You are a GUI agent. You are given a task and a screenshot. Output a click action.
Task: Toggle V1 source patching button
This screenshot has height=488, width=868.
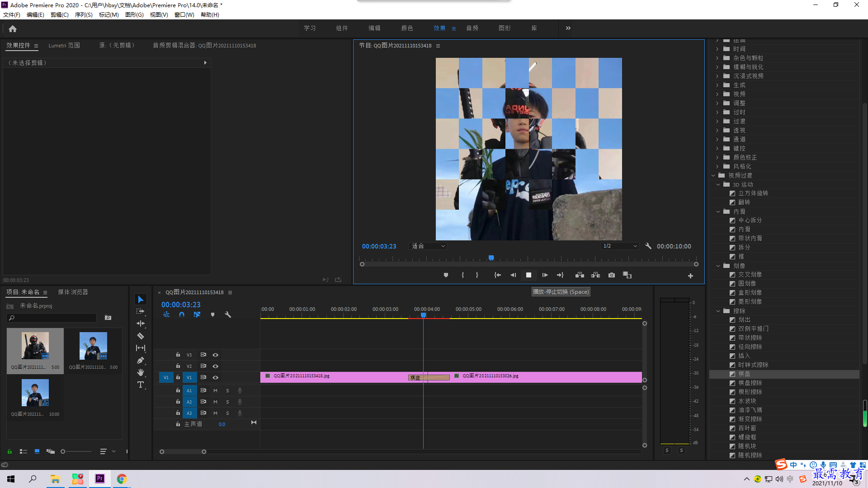point(166,377)
